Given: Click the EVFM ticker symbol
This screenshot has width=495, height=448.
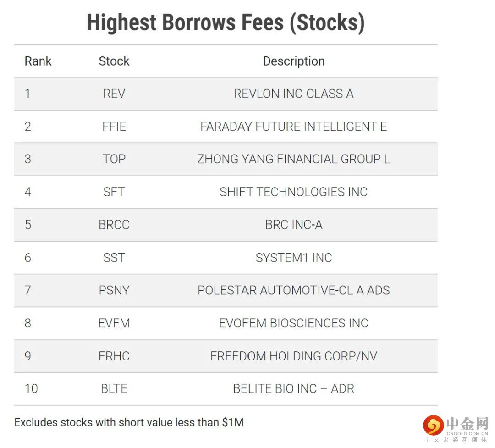Looking at the screenshot, I should pos(114,323).
